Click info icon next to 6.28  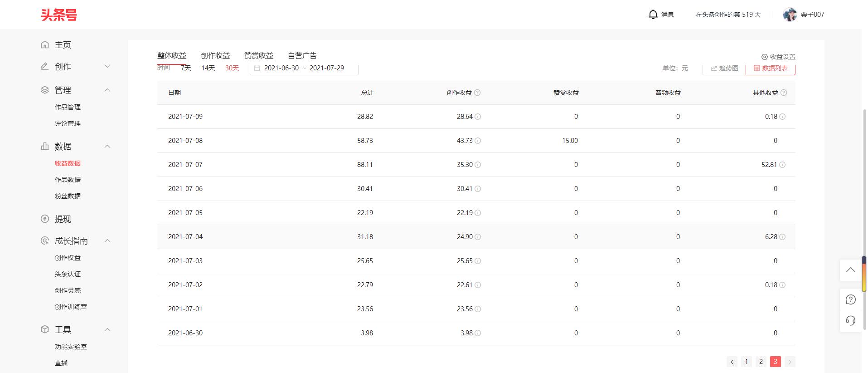[x=782, y=237]
